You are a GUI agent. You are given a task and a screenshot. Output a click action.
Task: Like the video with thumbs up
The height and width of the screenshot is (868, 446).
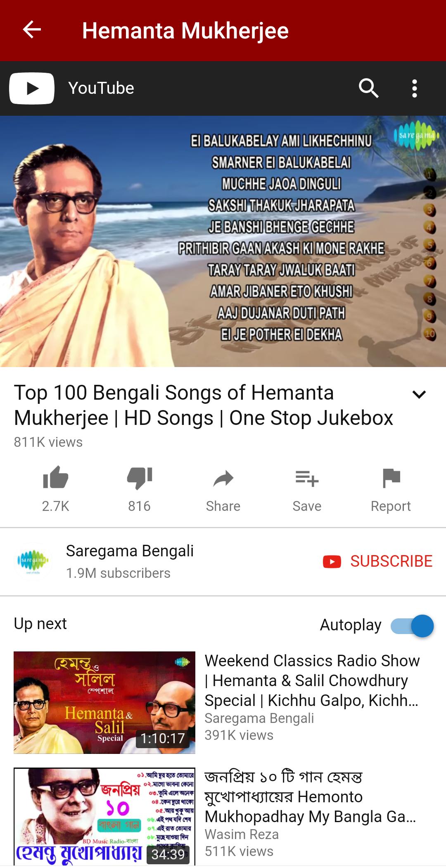tap(56, 478)
